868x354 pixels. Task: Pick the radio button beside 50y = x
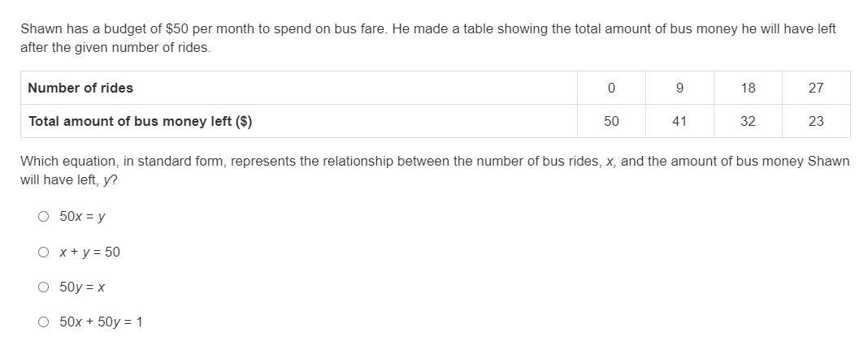point(43,287)
